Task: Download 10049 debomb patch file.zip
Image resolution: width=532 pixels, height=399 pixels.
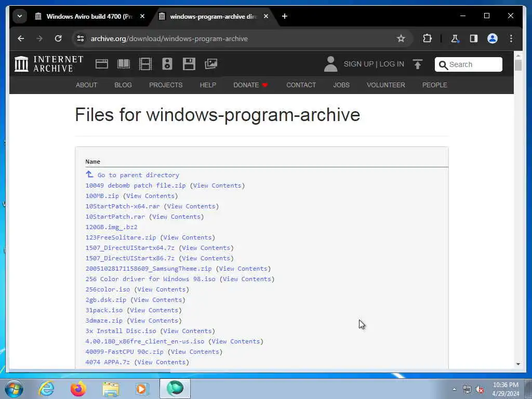Action: pyautogui.click(x=136, y=185)
